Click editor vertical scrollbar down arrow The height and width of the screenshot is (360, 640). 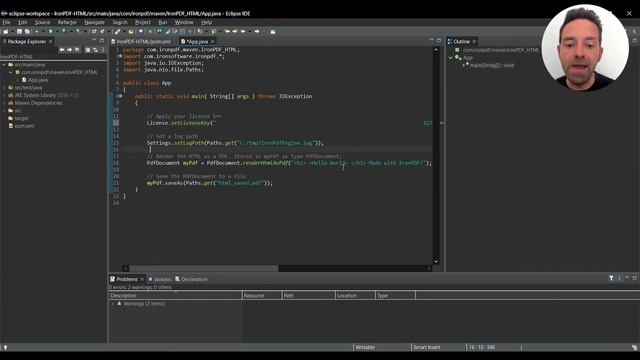pos(436,261)
